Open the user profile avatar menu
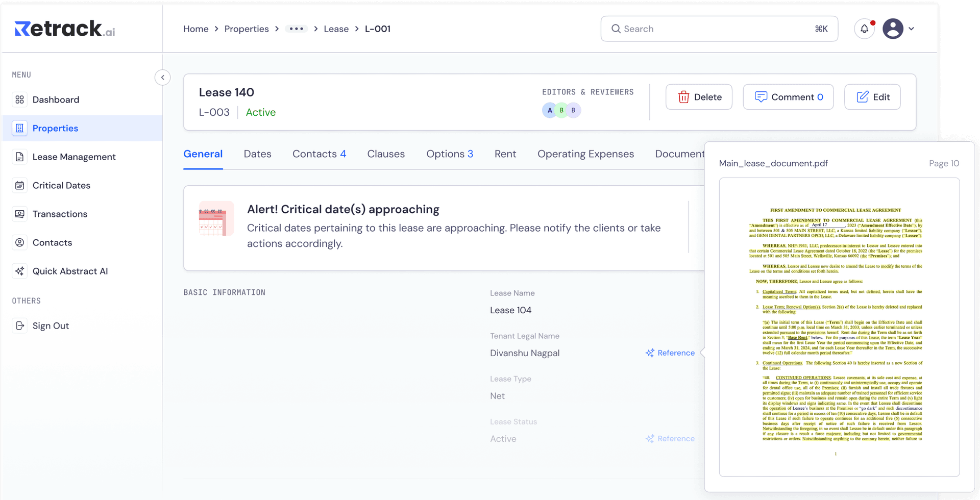The image size is (980, 500). click(x=893, y=29)
